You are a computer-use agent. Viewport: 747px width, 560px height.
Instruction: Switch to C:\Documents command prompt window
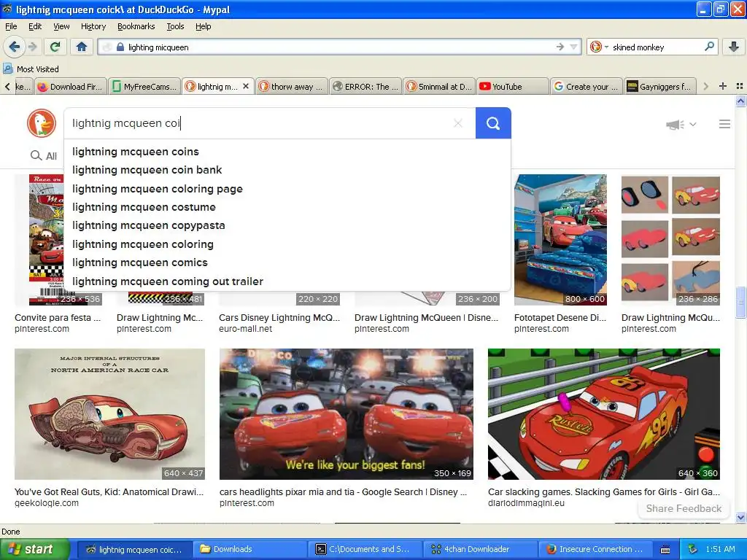(365, 549)
